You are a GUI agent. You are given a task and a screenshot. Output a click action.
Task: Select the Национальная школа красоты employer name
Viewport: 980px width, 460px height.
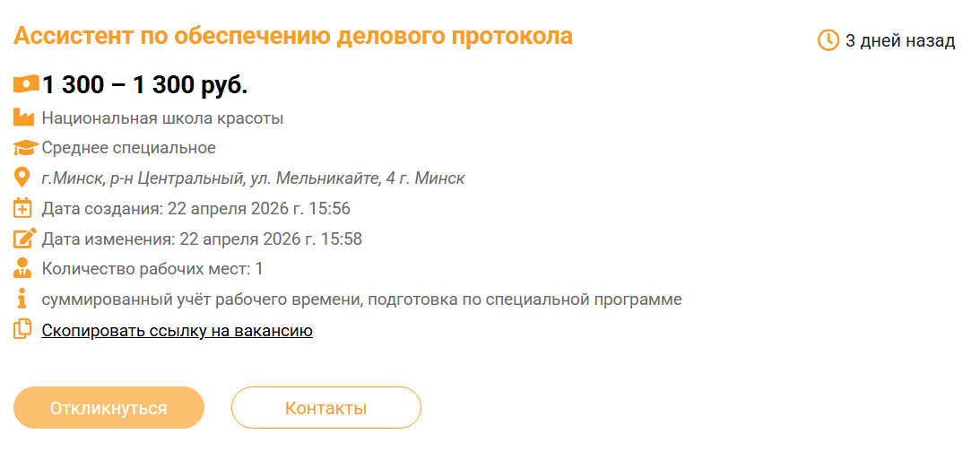click(x=162, y=118)
